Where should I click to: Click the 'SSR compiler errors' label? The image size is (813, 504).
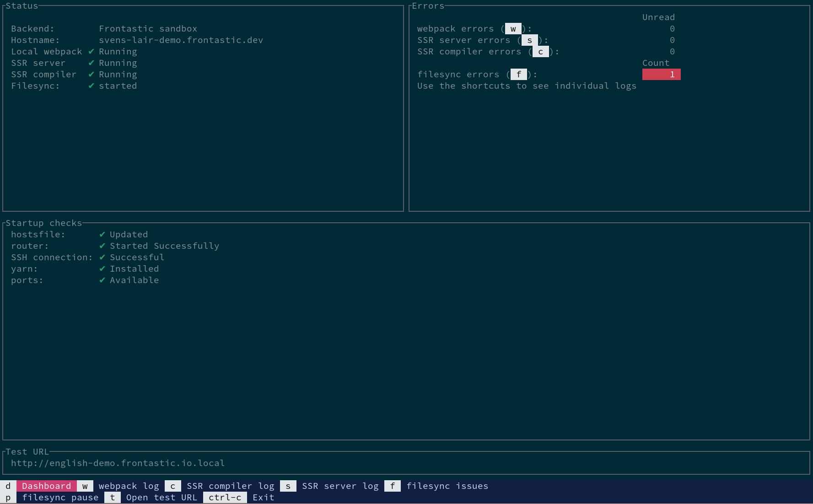[469, 51]
